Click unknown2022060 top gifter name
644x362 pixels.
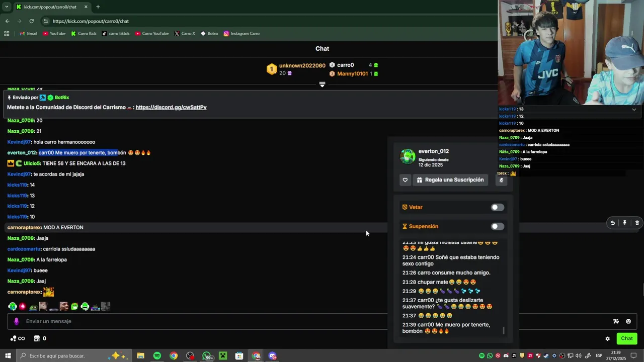click(x=302, y=66)
